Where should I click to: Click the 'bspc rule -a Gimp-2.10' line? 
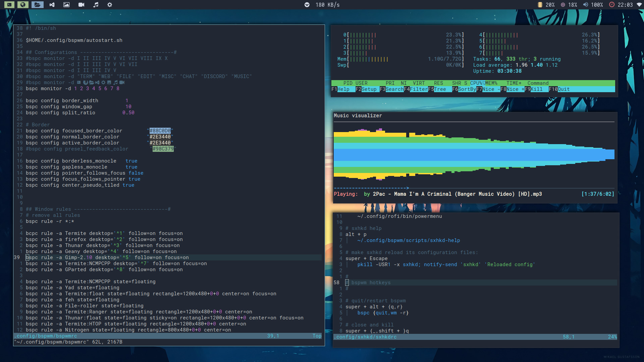pyautogui.click(x=107, y=257)
